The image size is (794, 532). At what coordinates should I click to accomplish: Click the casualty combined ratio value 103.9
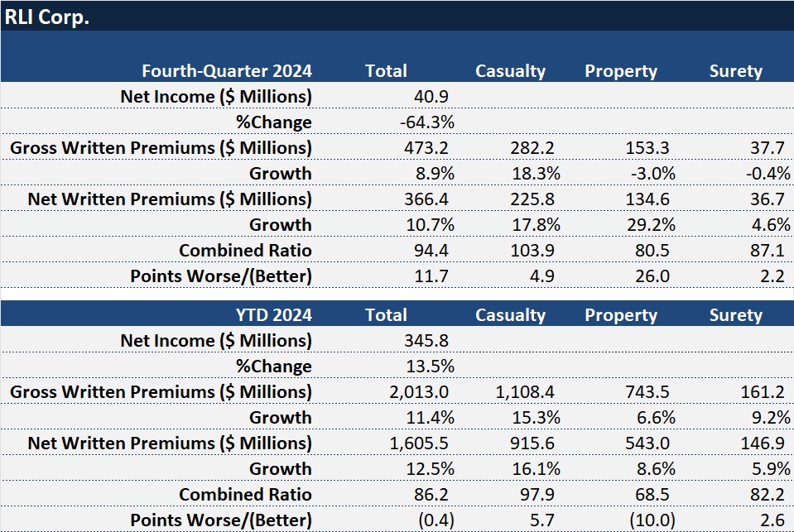tap(532, 251)
